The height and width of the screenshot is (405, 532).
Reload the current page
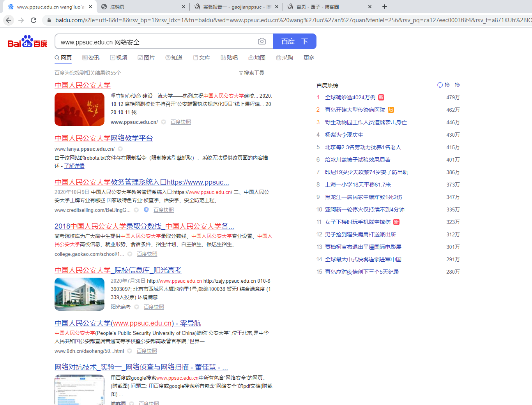click(34, 20)
